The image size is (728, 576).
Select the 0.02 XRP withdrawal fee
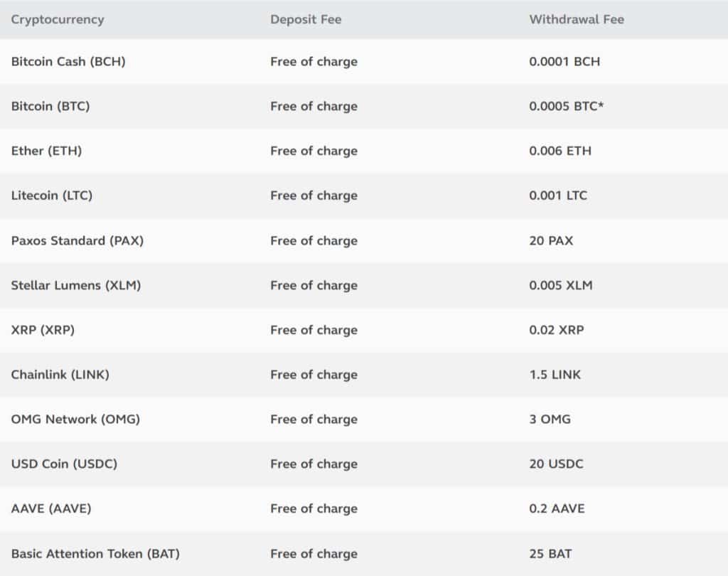pos(557,330)
